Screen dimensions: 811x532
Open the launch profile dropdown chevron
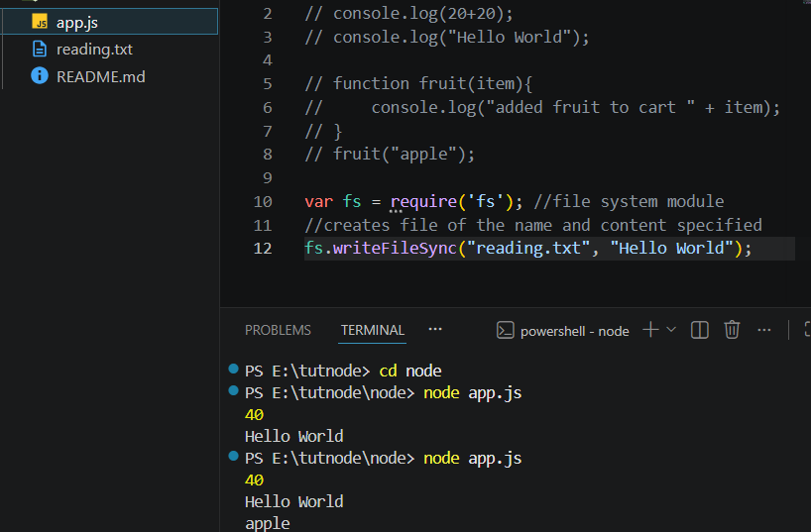671,329
